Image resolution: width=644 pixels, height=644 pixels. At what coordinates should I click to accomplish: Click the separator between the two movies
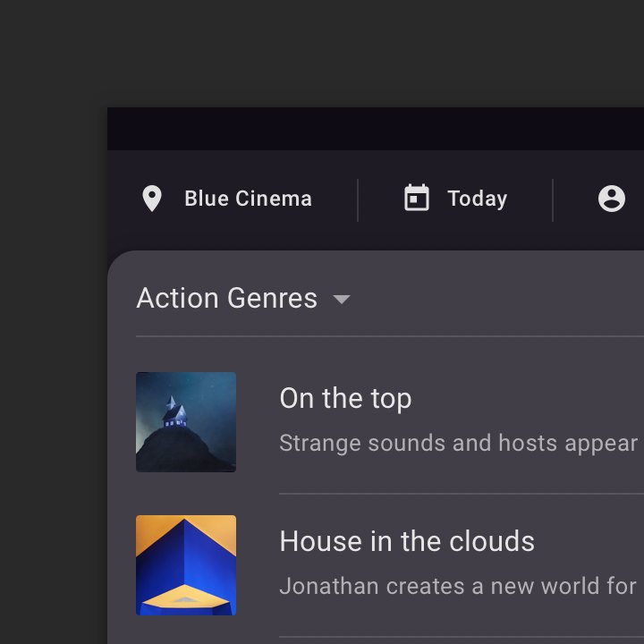[x=462, y=494]
